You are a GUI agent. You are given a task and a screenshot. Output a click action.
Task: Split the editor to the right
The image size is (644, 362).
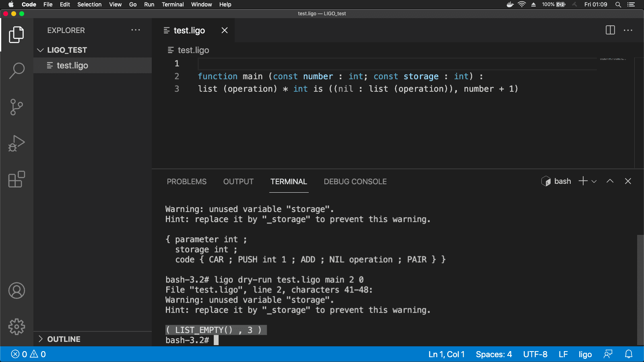click(610, 30)
